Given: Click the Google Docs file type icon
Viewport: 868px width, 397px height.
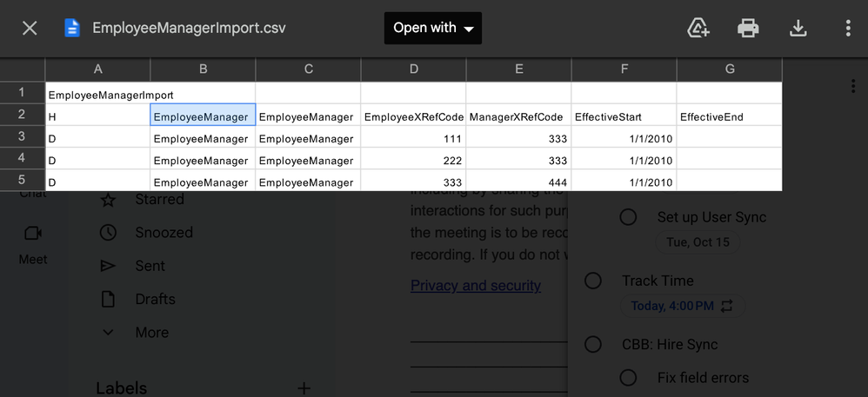Looking at the screenshot, I should (72, 28).
